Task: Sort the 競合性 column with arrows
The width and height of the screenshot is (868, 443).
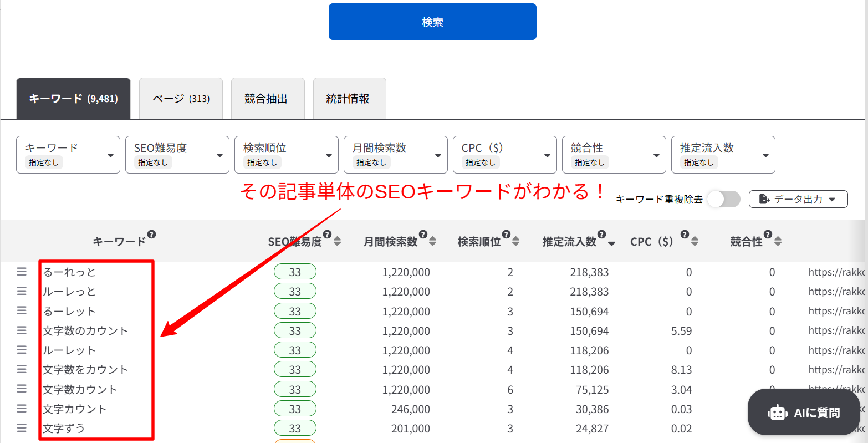Action: [778, 241]
